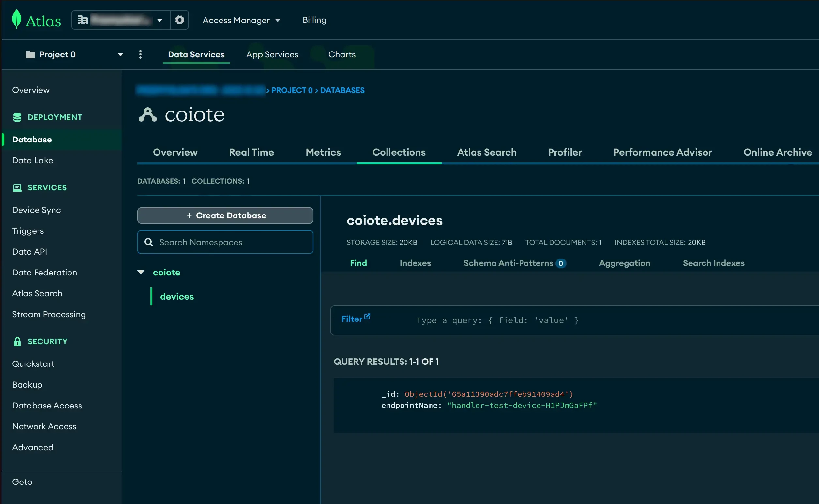This screenshot has width=819, height=504.
Task: Open the project options three-dot menu
Action: pyautogui.click(x=140, y=54)
